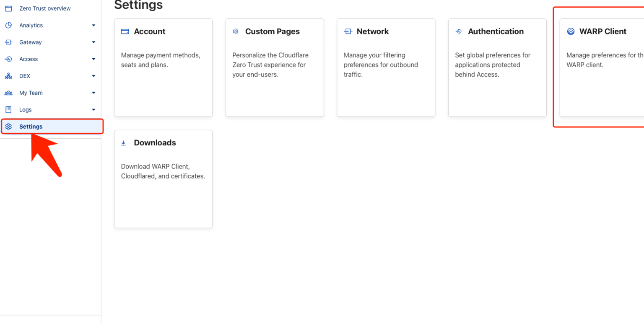Click the My Team people icon
Image resolution: width=644 pixels, height=323 pixels.
click(8, 93)
